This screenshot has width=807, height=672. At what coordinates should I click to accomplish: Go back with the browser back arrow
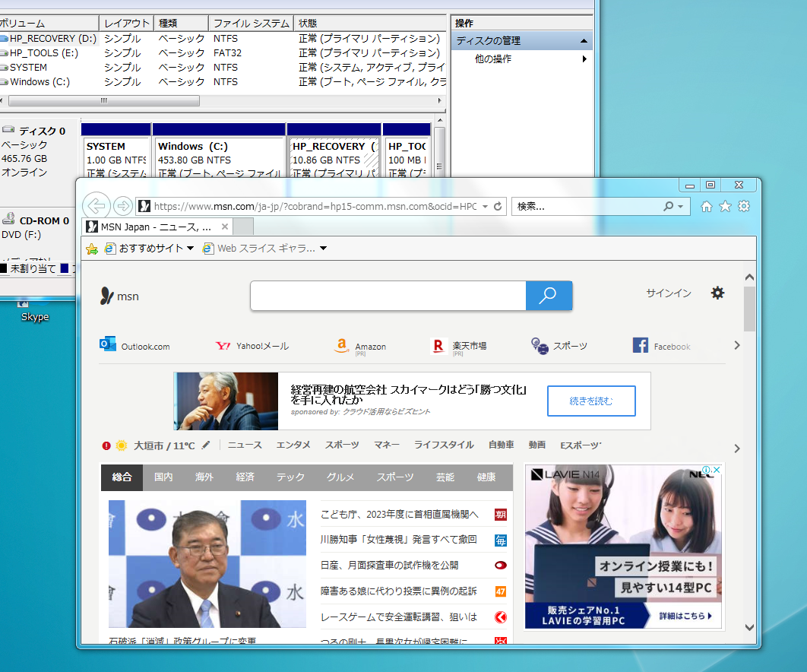[x=97, y=206]
